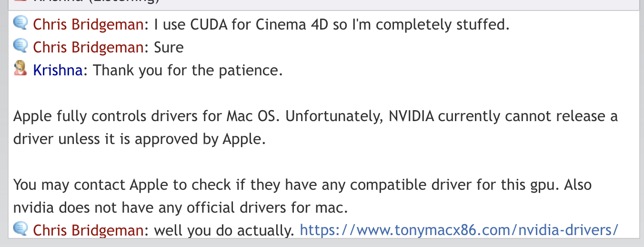Click the "Thank you for the patience." message

(x=188, y=70)
